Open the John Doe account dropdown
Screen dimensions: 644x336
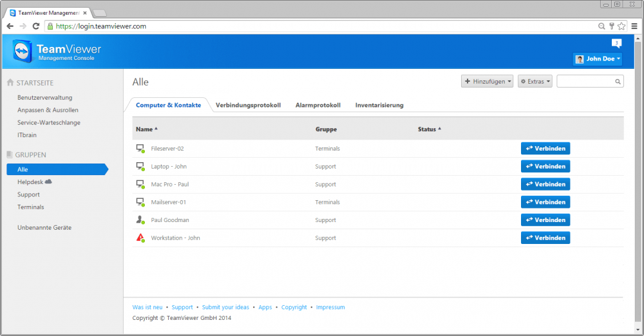tap(598, 59)
